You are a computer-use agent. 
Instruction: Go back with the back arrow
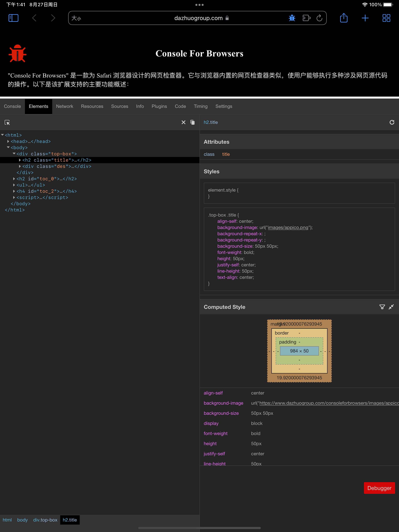(34, 18)
